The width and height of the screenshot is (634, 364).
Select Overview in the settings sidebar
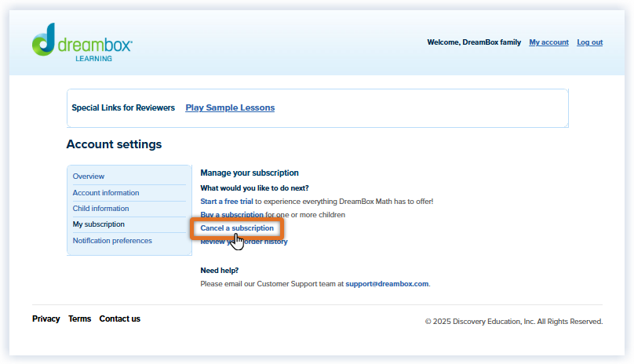(x=89, y=177)
